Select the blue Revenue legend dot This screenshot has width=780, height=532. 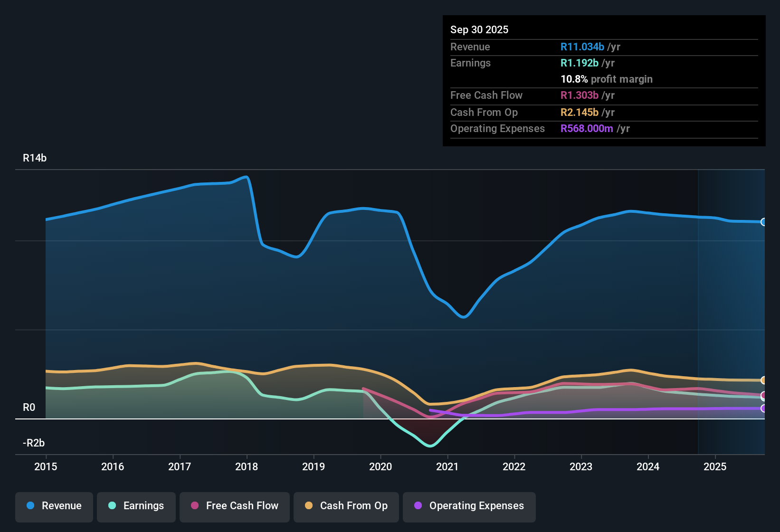[30, 506]
